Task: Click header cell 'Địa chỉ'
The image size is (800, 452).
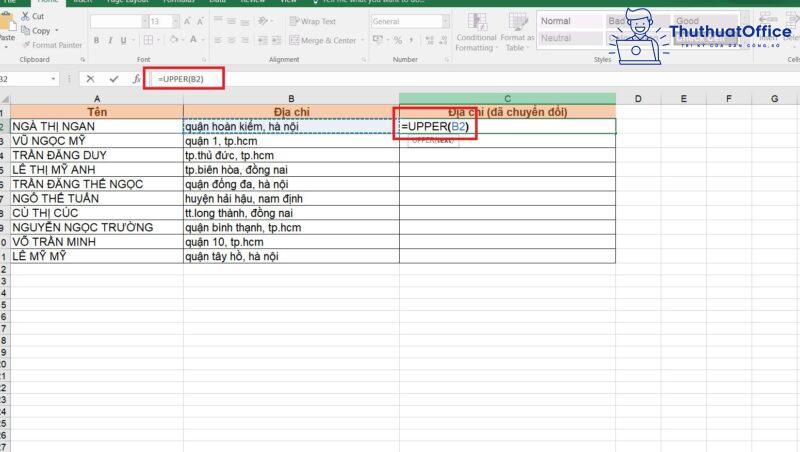Action: coord(291,112)
